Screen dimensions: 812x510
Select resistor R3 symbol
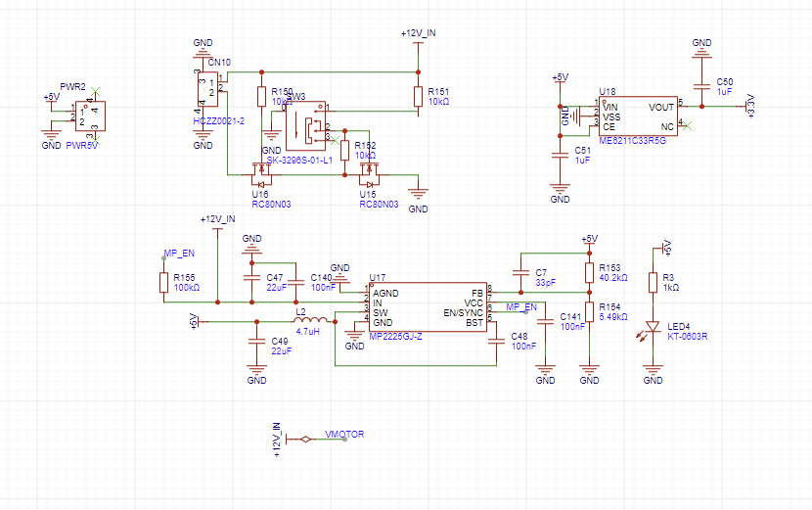[x=653, y=283]
